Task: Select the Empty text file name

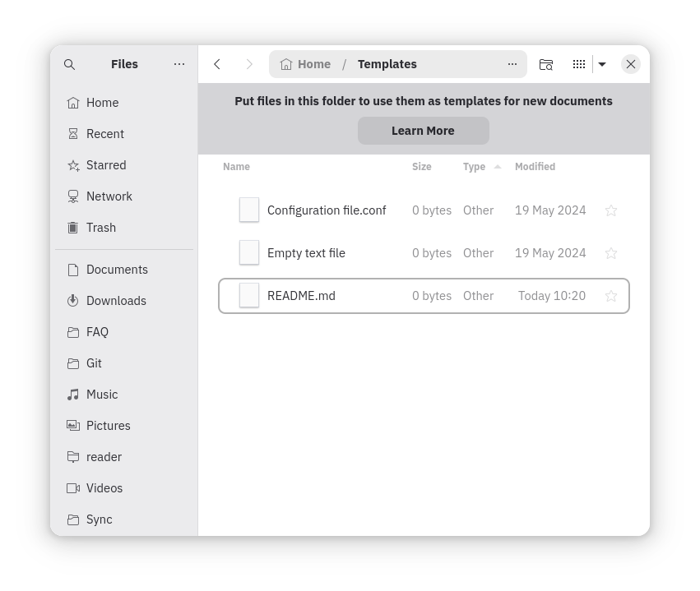Action: [306, 253]
